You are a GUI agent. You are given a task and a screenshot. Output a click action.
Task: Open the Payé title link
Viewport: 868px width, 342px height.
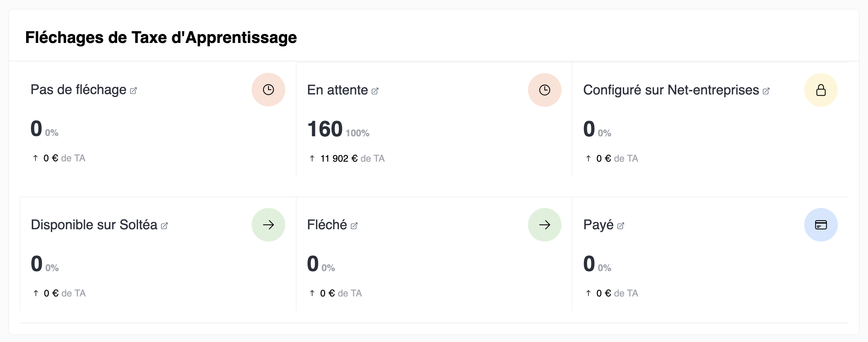pos(598,225)
